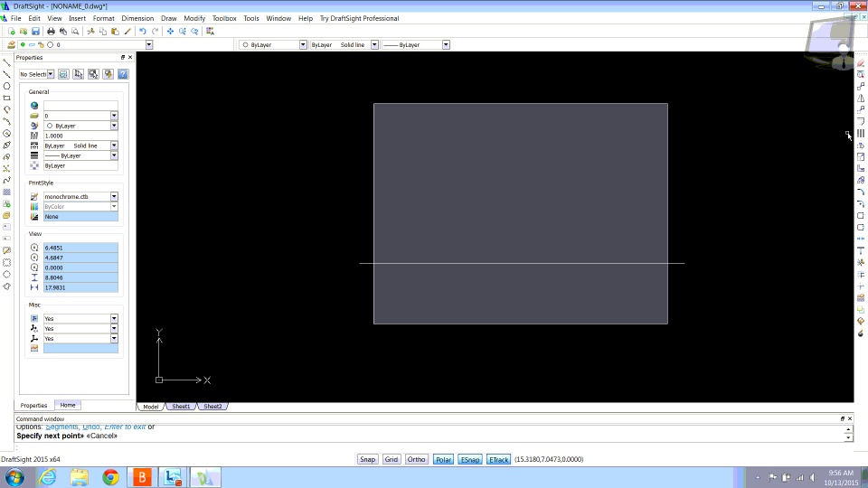Select the Pattern modify tool
The height and width of the screenshot is (488, 868).
861,134
